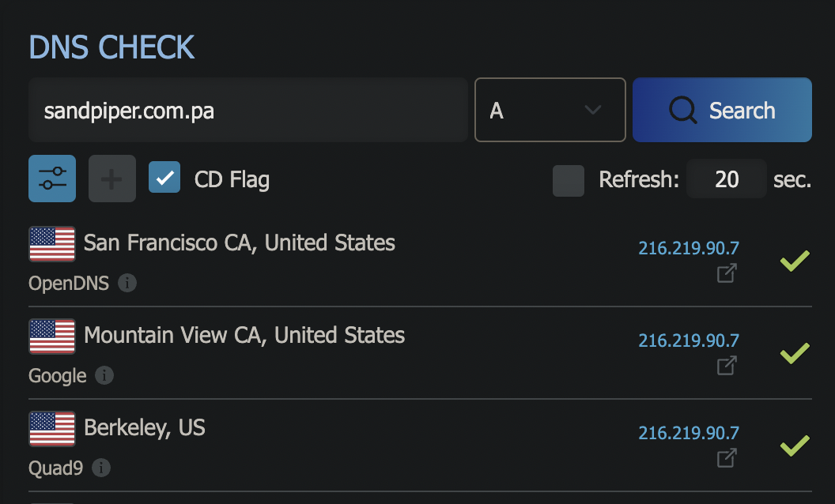
Task: Click the DNS CHECK heading
Action: click(111, 47)
